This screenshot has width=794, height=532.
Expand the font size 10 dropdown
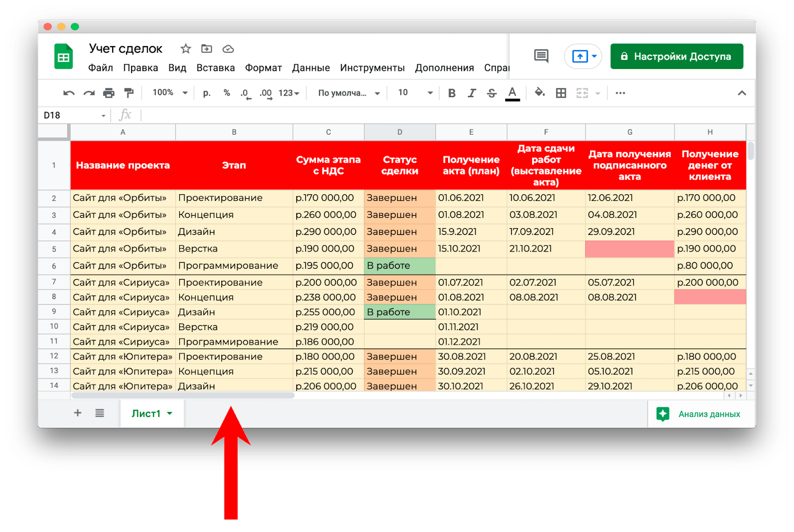pos(415,93)
